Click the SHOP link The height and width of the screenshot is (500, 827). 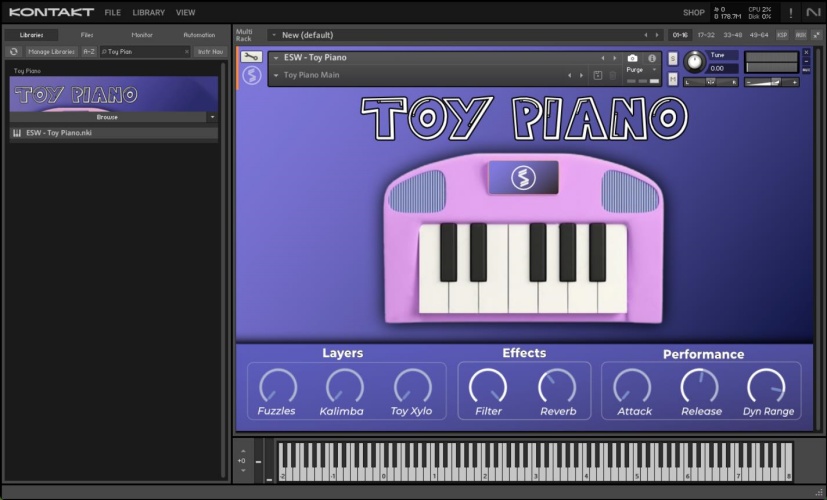pos(693,12)
